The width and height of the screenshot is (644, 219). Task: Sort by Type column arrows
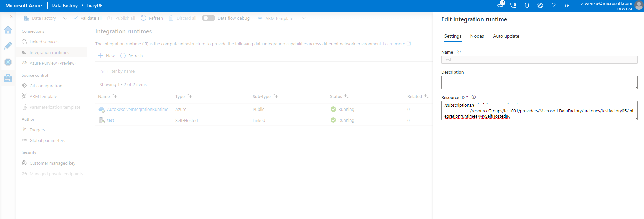[189, 96]
